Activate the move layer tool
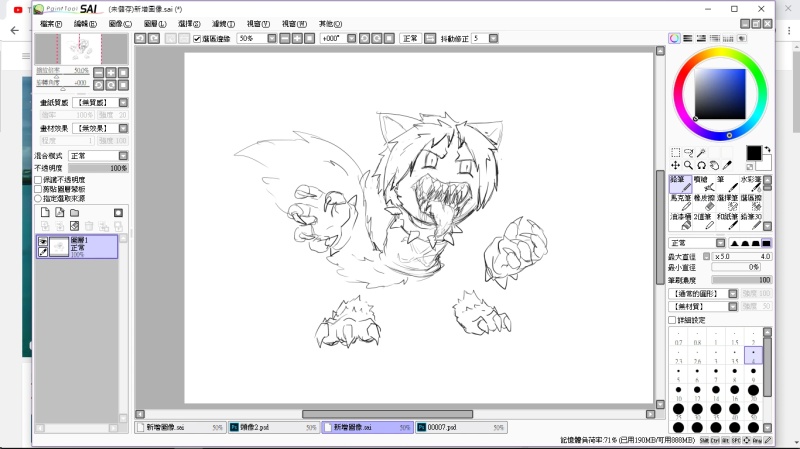Viewport: 800px width, 449px height. (x=676, y=165)
